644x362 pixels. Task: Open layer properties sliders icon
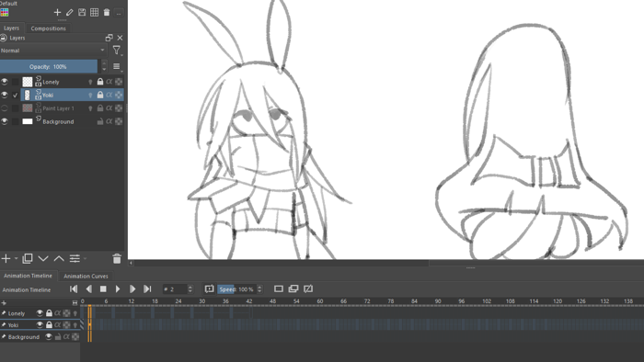[75, 259]
